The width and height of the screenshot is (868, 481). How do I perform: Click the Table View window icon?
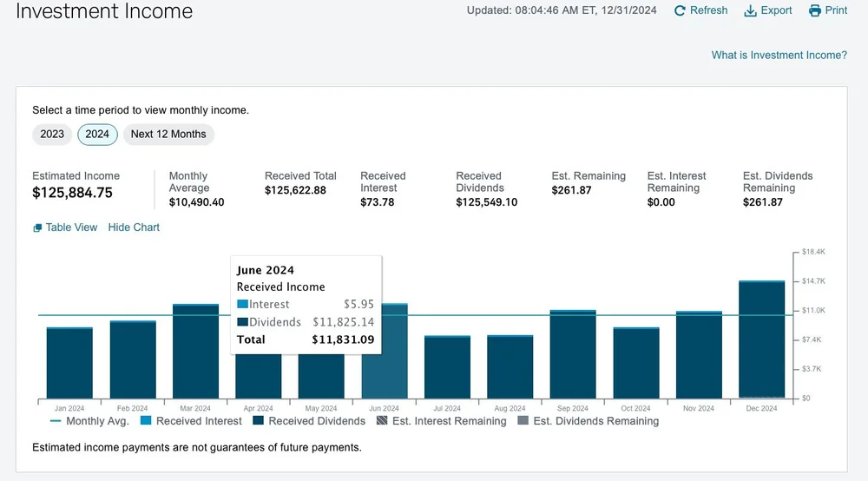[37, 228]
